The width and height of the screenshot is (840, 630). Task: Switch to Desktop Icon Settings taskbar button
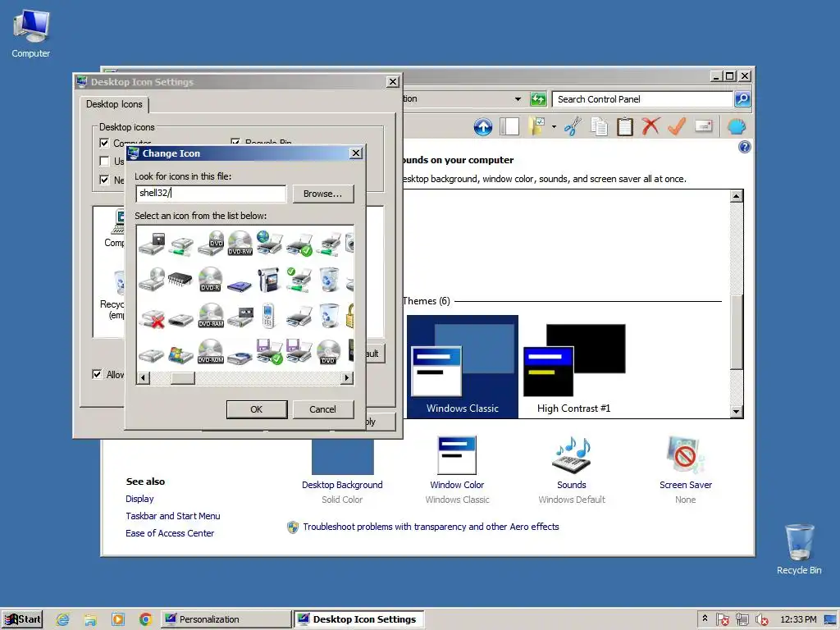click(358, 619)
